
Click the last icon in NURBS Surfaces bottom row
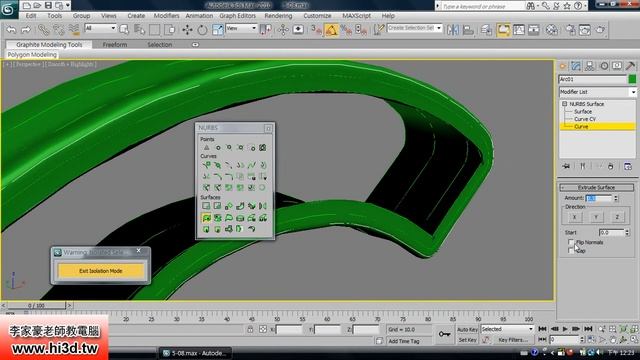click(251, 229)
